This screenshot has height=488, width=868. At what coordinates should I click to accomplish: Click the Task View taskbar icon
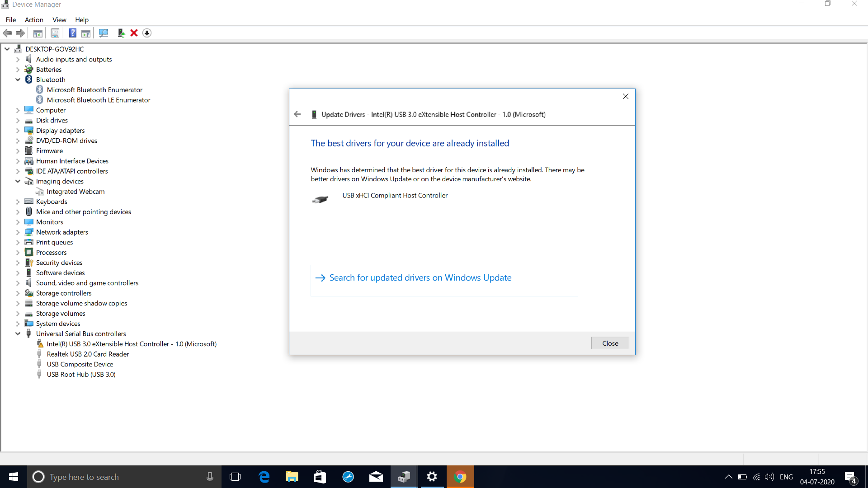[235, 477]
